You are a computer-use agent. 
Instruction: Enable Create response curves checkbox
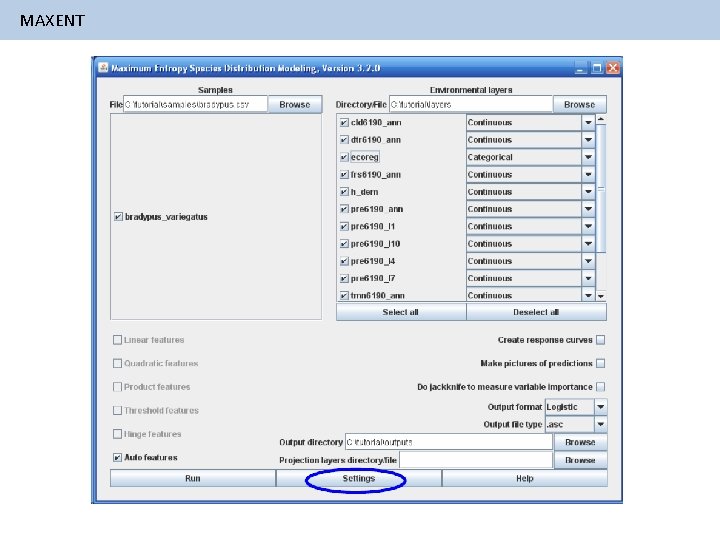(x=601, y=340)
